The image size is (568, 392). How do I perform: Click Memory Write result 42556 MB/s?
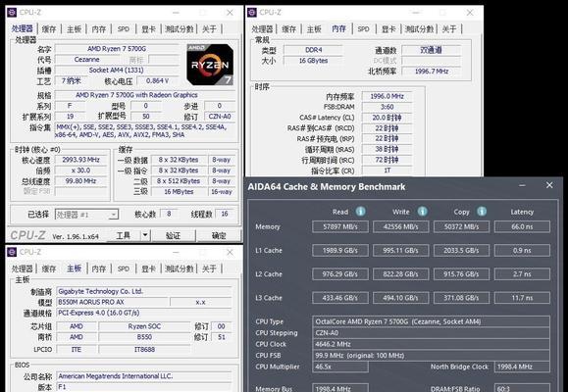click(400, 227)
